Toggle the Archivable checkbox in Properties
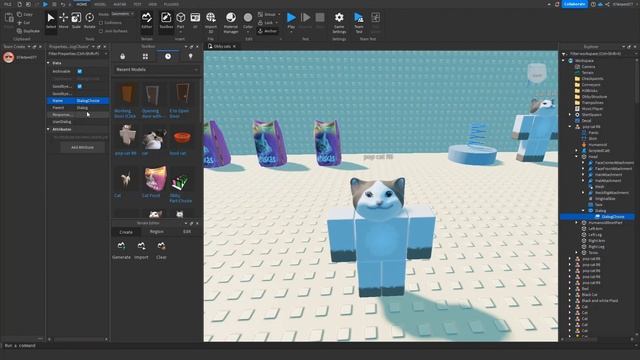This screenshot has width=640, height=360. coord(80,71)
